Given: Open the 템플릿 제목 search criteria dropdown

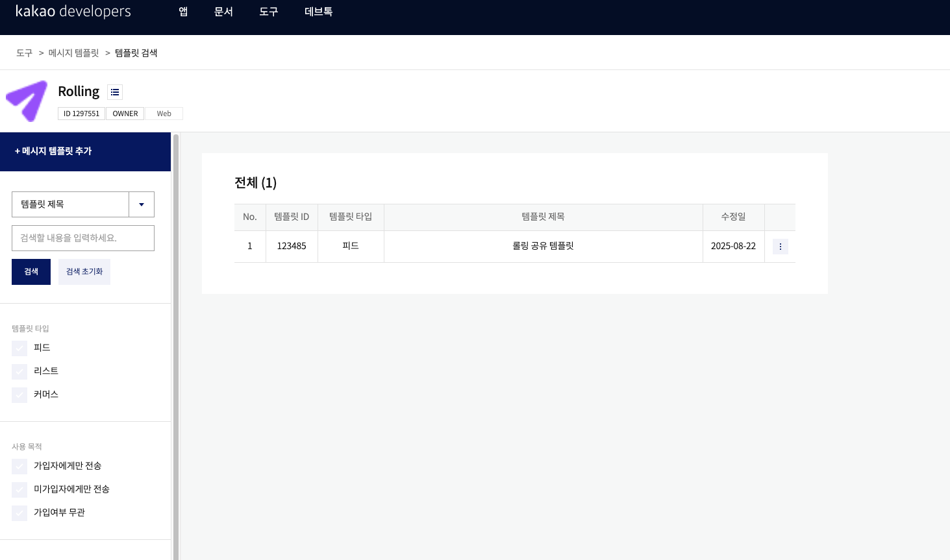Looking at the screenshot, I should click(x=141, y=204).
